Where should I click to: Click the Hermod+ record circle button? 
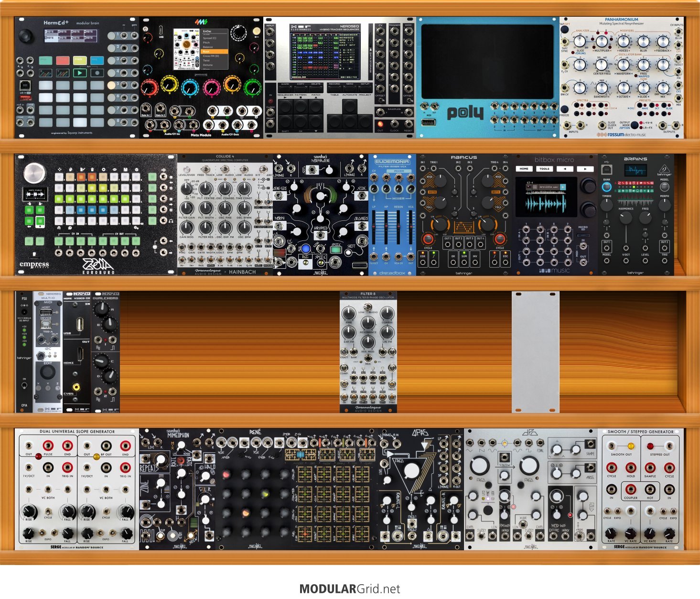coord(97,73)
